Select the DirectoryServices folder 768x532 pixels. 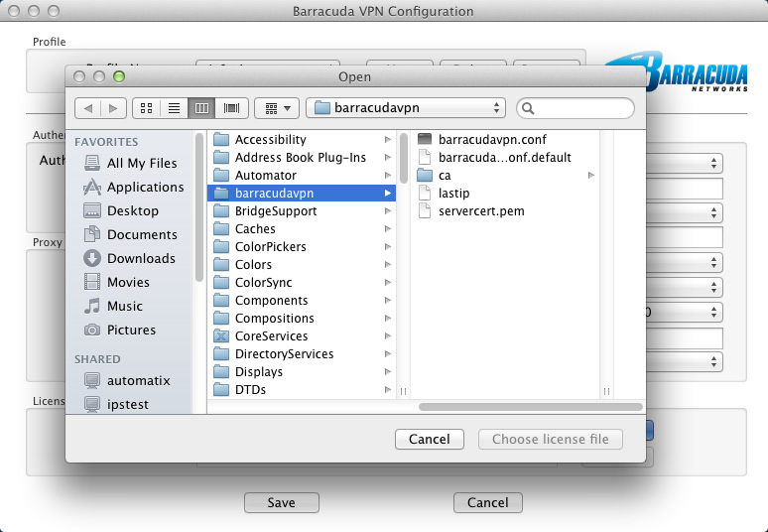(302, 354)
